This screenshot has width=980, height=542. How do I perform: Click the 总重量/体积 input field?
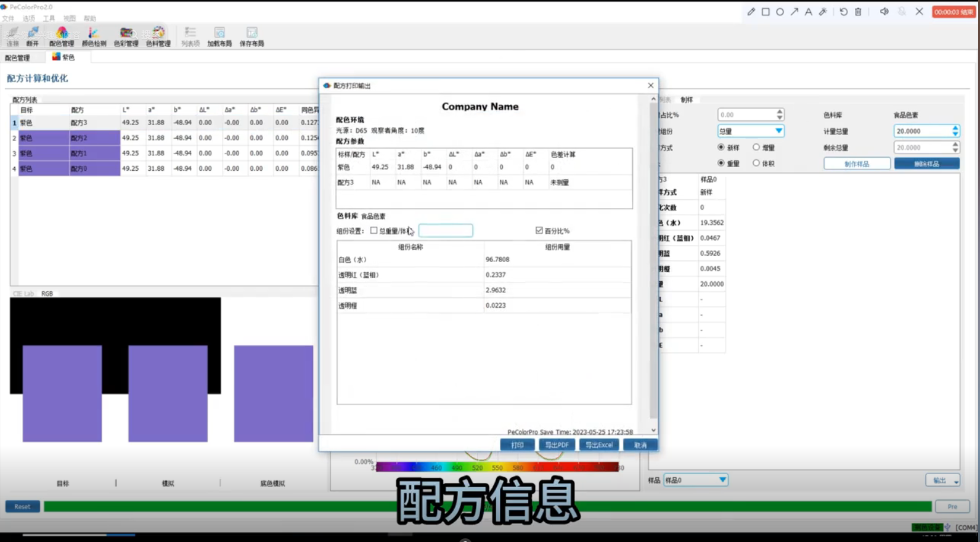[446, 231]
